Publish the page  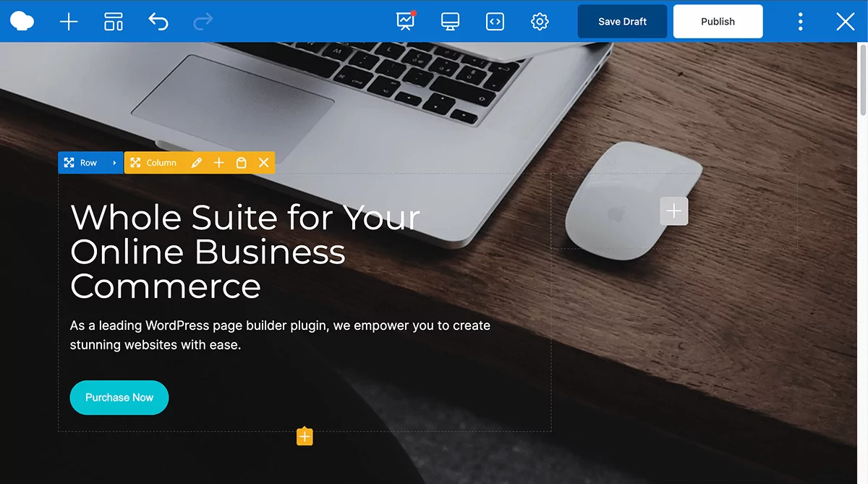click(718, 21)
